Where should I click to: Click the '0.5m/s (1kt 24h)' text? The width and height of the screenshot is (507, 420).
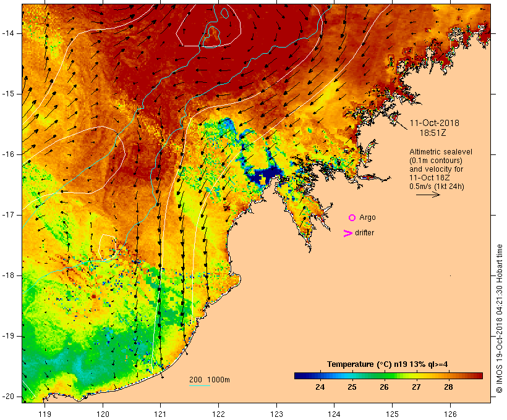click(437, 187)
